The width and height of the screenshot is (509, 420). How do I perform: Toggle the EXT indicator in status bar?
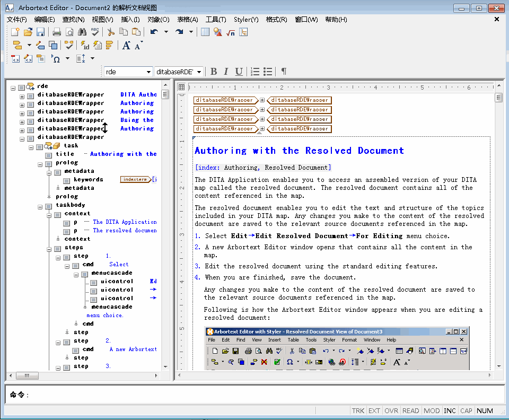pos(374,410)
